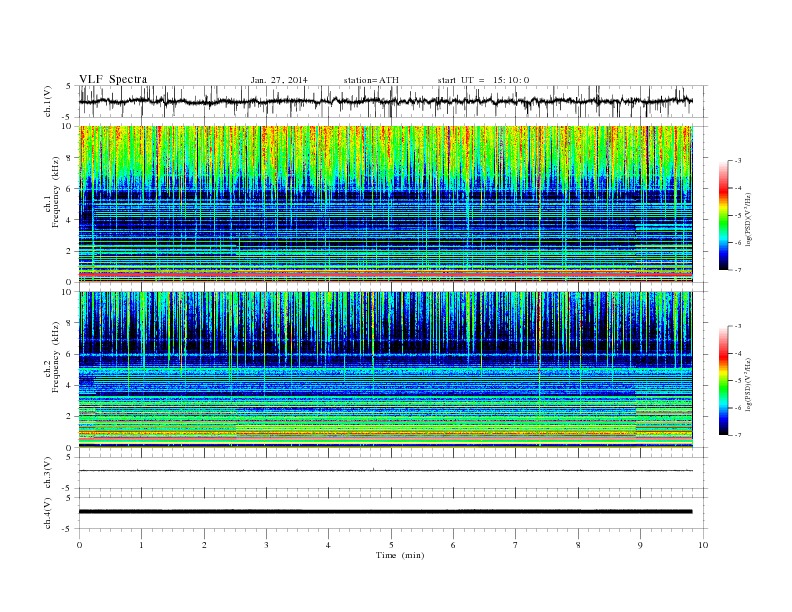Click time axis tick label '5'
The image size is (792, 612).
(391, 545)
